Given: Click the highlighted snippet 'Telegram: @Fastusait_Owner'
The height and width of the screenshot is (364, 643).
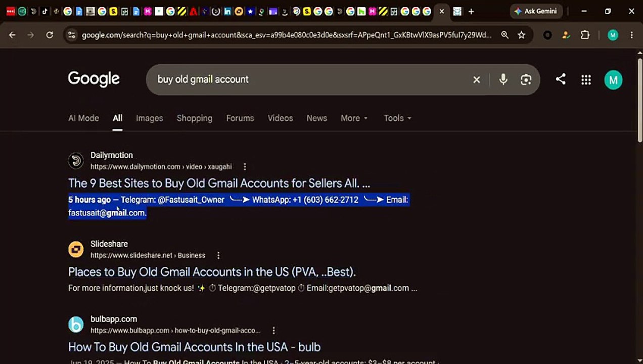Looking at the screenshot, I should tap(172, 200).
